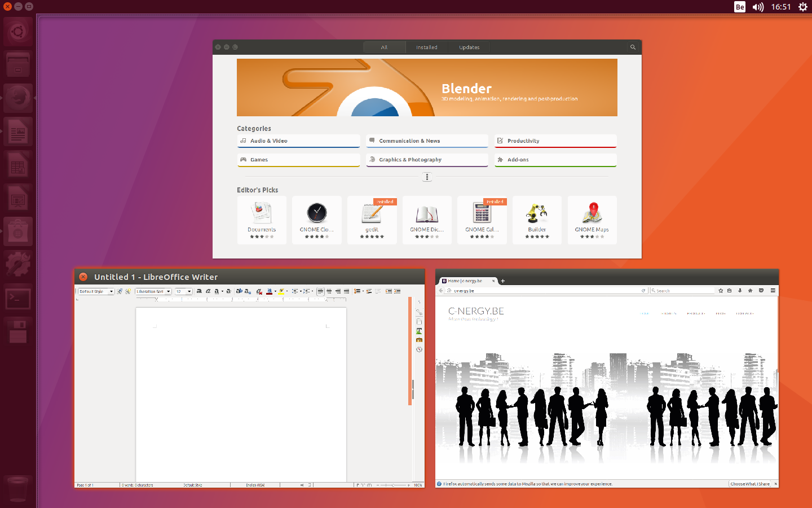The height and width of the screenshot is (508, 812).
Task: Switch to the Installed tab in Software
Action: 427,47
